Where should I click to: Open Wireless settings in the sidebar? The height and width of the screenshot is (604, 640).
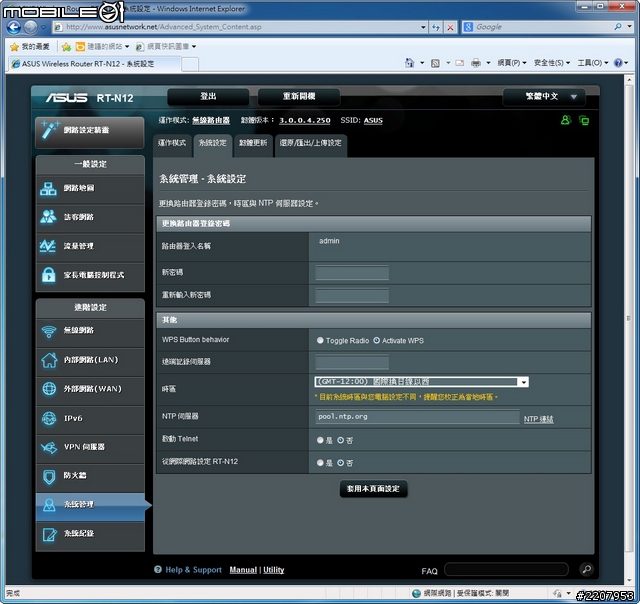tap(90, 331)
